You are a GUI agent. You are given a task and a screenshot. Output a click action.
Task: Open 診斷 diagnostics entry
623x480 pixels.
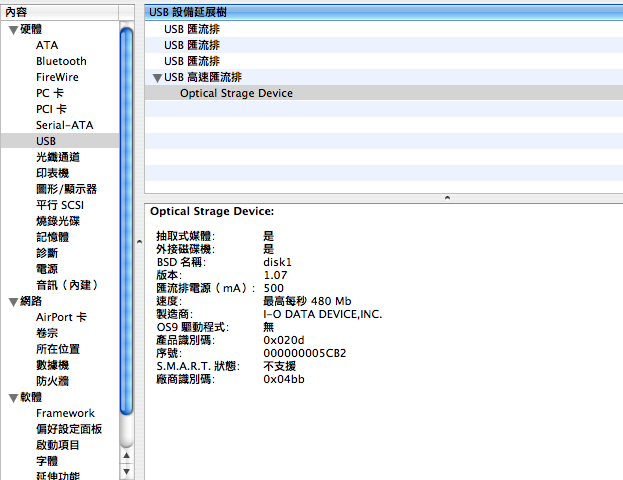pyautogui.click(x=47, y=253)
